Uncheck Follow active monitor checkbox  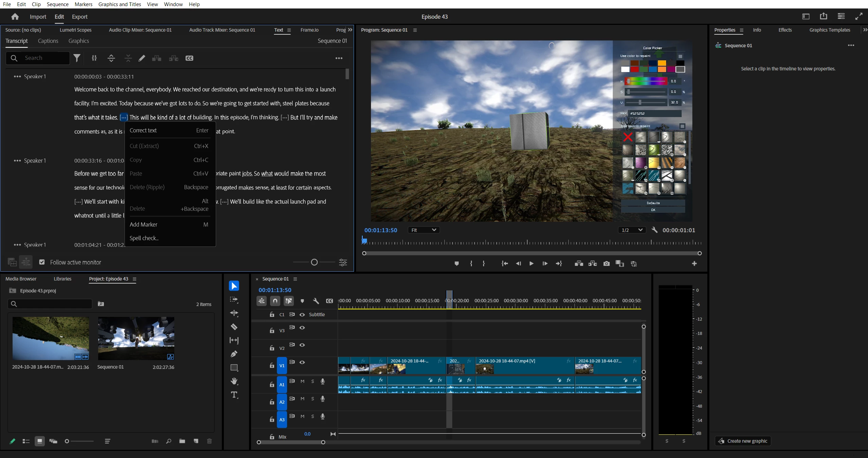point(42,262)
